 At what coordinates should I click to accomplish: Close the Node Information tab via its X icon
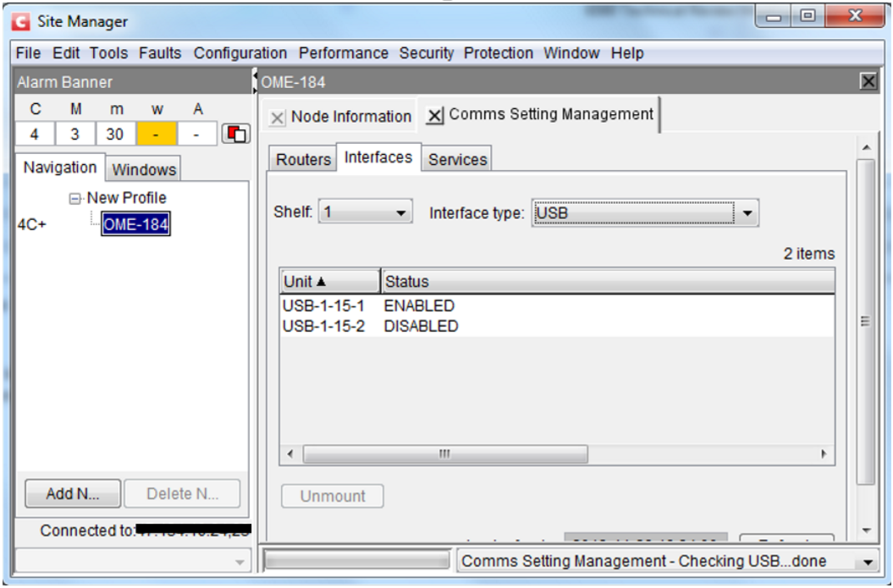click(x=278, y=118)
